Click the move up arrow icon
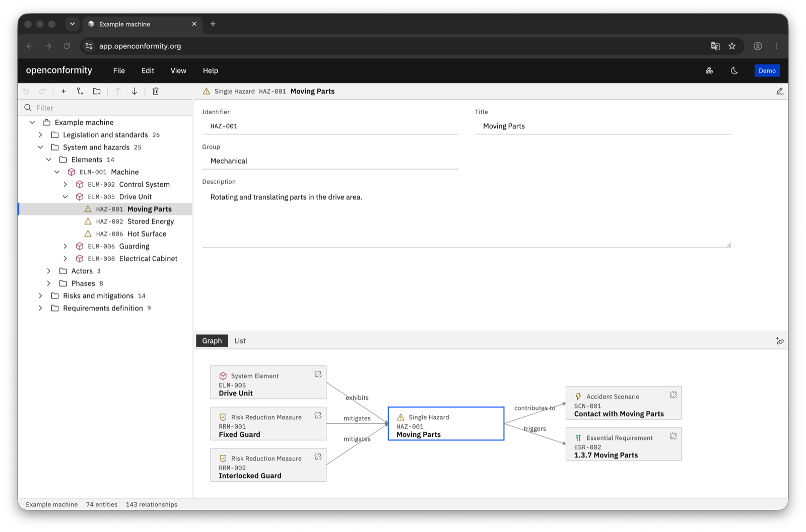Viewport: 806px width, 532px height. tap(118, 91)
